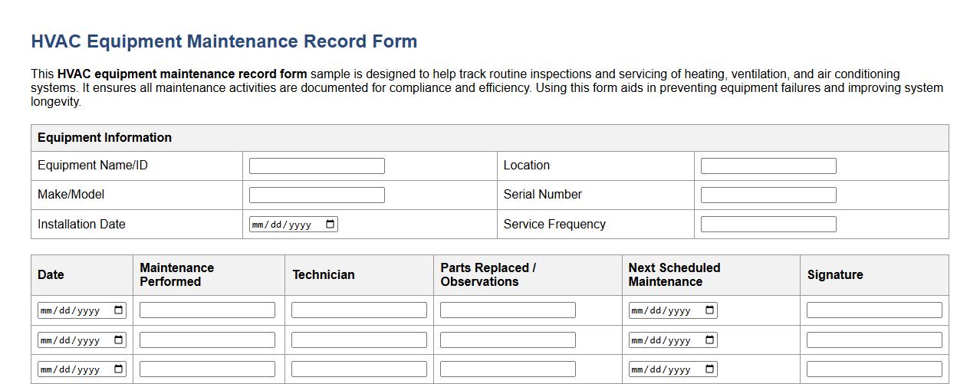980x384 pixels.
Task: Click third row Next Scheduled Maintenance date text
Action: [x=662, y=369]
